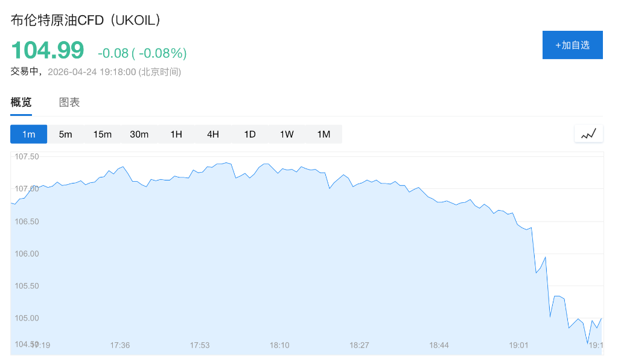This screenshot has height=364, width=618.
Task: Select the 5m interval
Action: point(65,134)
